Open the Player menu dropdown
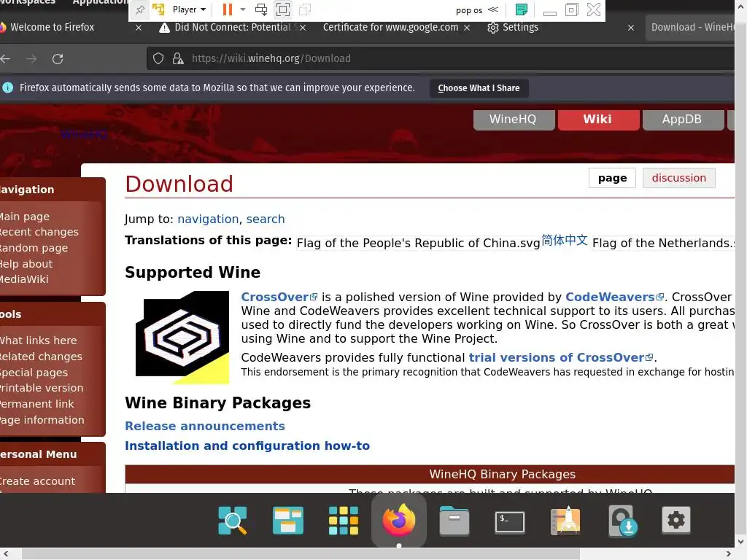The image size is (747, 560). click(189, 9)
